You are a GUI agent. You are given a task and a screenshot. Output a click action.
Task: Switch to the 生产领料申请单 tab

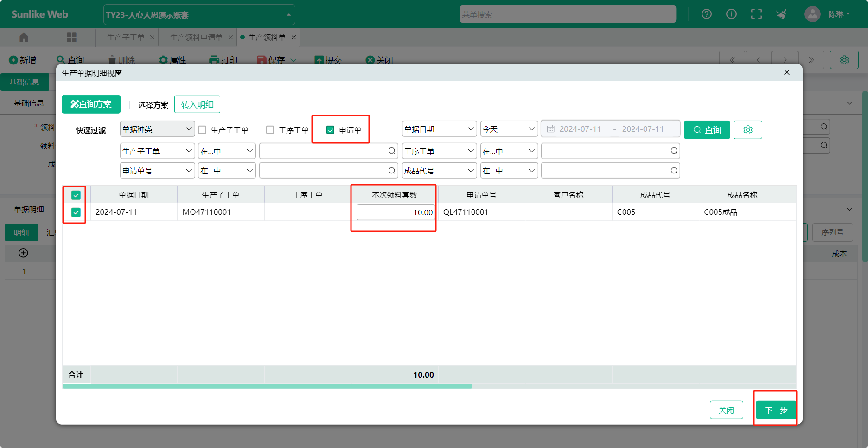196,37
